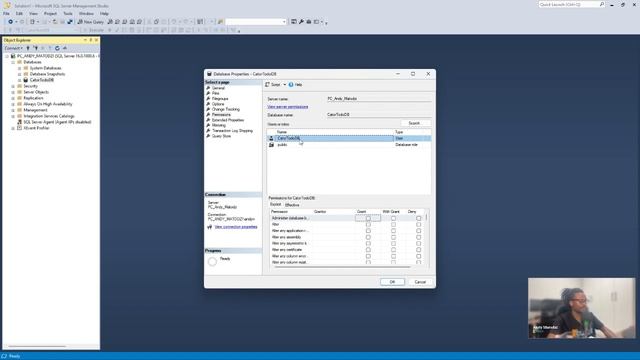
Task: Check Grant for Alter any asymmetric key
Action: 368,243
